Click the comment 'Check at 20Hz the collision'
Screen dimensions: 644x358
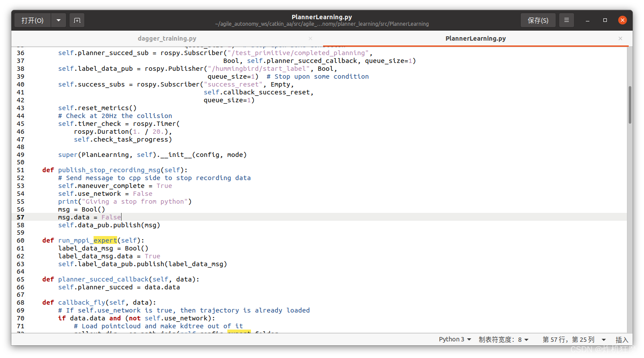coord(115,116)
